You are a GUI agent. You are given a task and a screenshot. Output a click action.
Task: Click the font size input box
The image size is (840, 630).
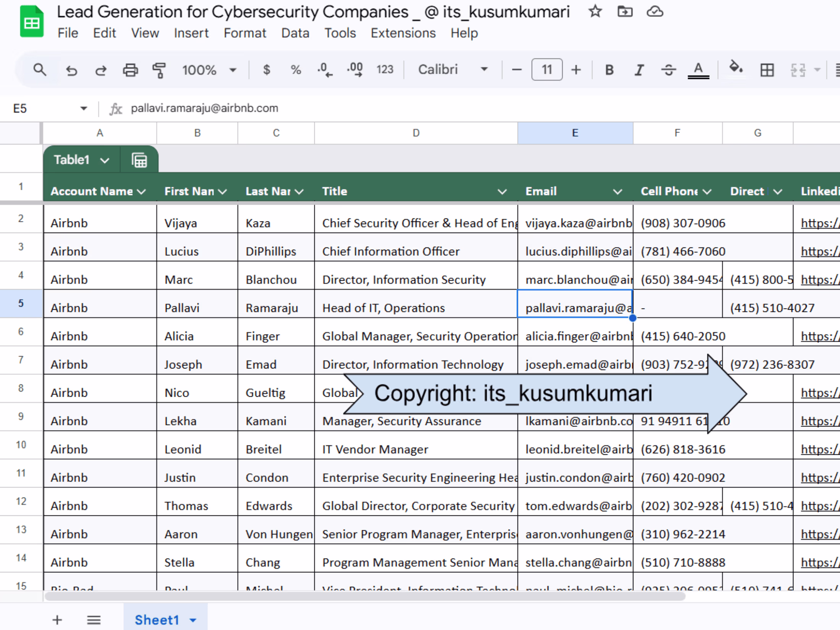pos(547,69)
